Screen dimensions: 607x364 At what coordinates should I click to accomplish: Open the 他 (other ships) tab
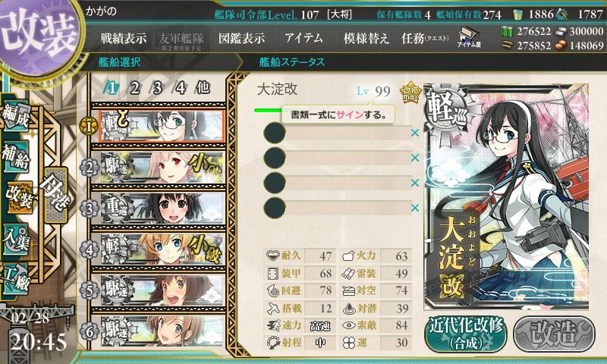pyautogui.click(x=203, y=88)
